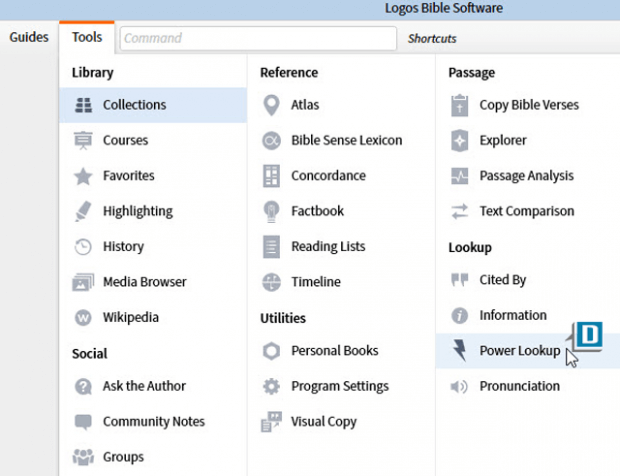Select the Copy Bible Verses icon
The image size is (620, 476).
click(x=459, y=105)
